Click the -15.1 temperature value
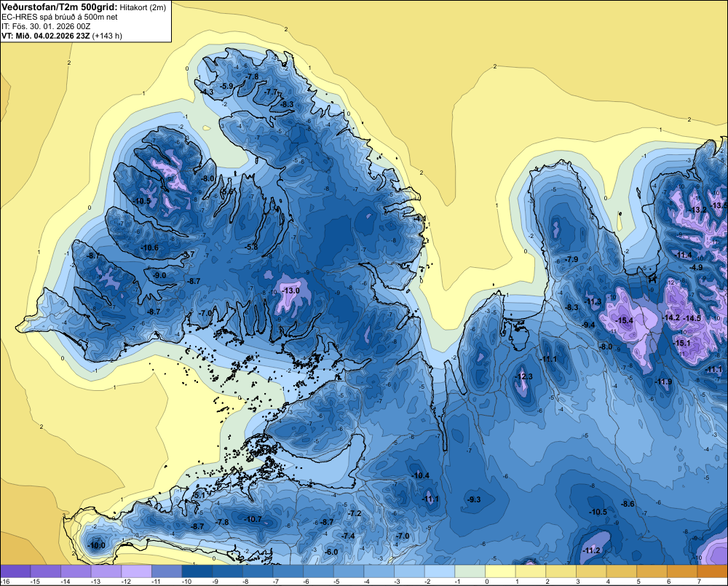The width and height of the screenshot is (728, 586). pyautogui.click(x=682, y=343)
